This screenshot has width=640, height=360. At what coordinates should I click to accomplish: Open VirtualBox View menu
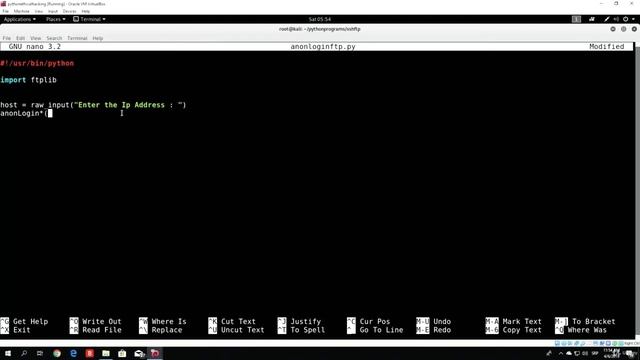click(x=38, y=11)
